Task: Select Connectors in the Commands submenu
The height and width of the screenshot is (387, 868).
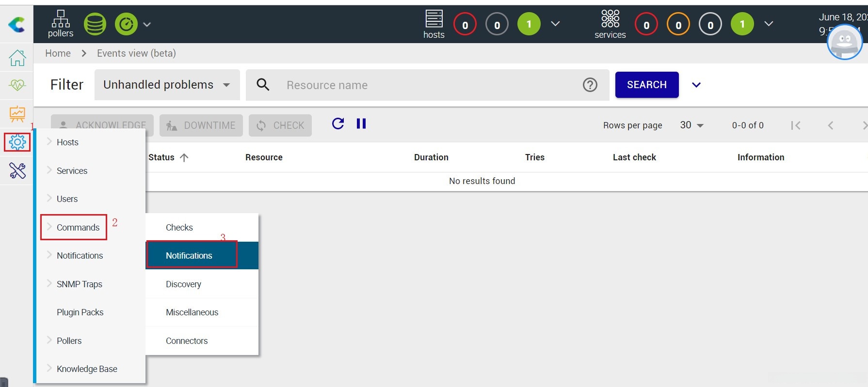Action: tap(202, 341)
